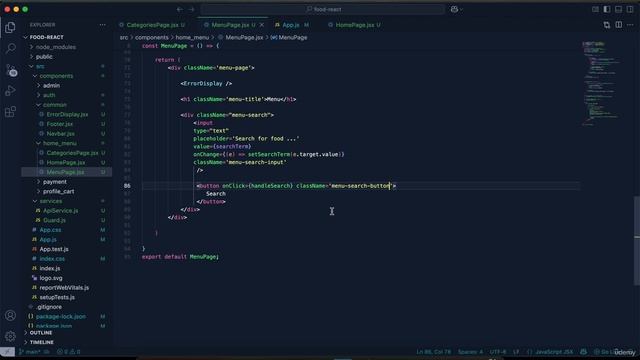The height and width of the screenshot is (360, 640).
Task: Open the Search view in the activity bar
Action: pos(10,48)
